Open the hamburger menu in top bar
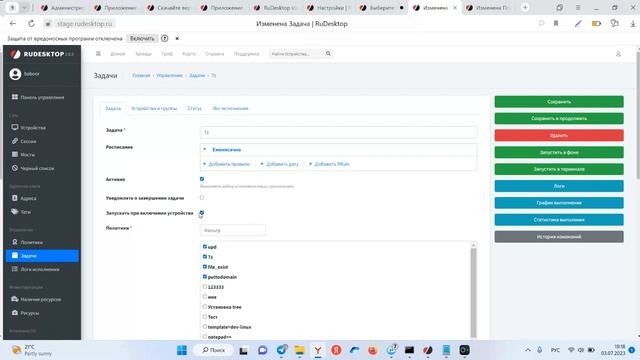This screenshot has height=360, width=640. point(98,53)
